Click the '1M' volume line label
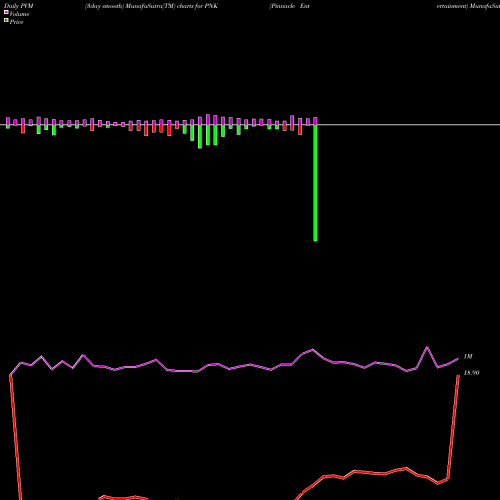Viewport: 500px width, 500px height. pyautogui.click(x=468, y=357)
